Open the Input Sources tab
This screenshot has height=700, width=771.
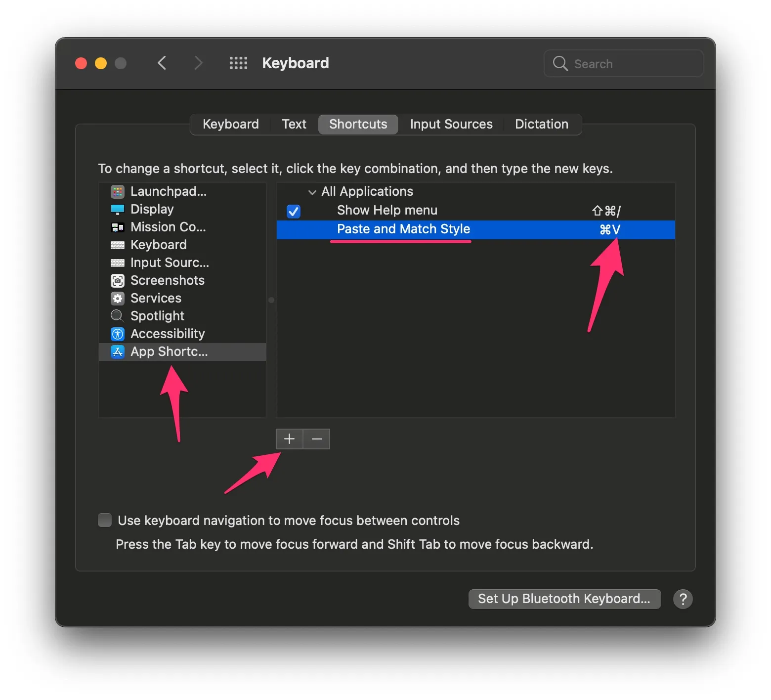click(x=451, y=124)
